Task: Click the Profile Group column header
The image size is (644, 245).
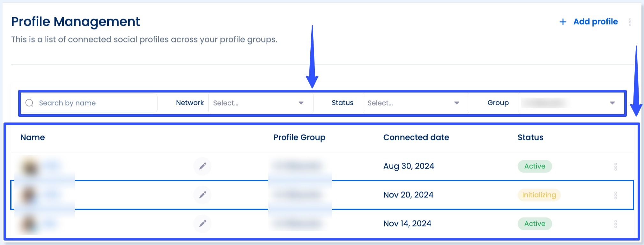Action: [299, 137]
